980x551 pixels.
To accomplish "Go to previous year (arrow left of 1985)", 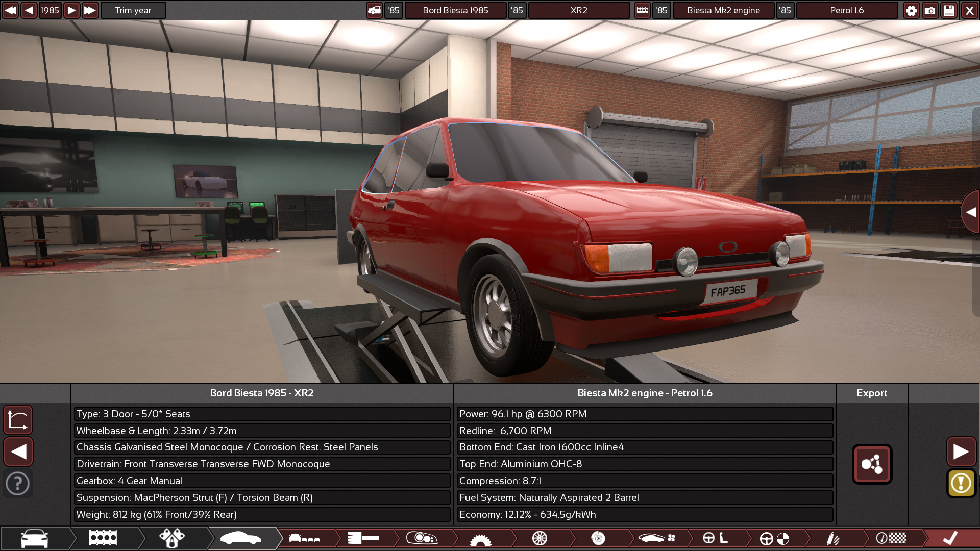I will click(x=29, y=10).
